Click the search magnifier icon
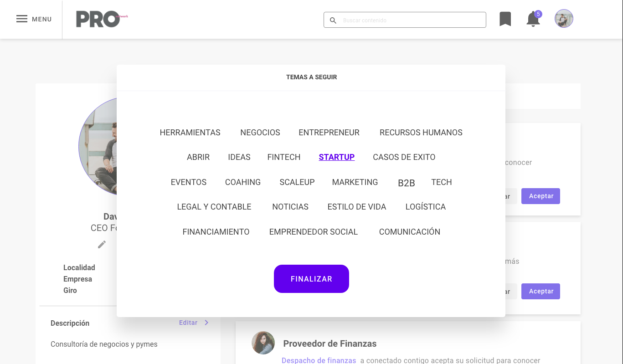Image resolution: width=623 pixels, height=364 pixels. tap(333, 21)
